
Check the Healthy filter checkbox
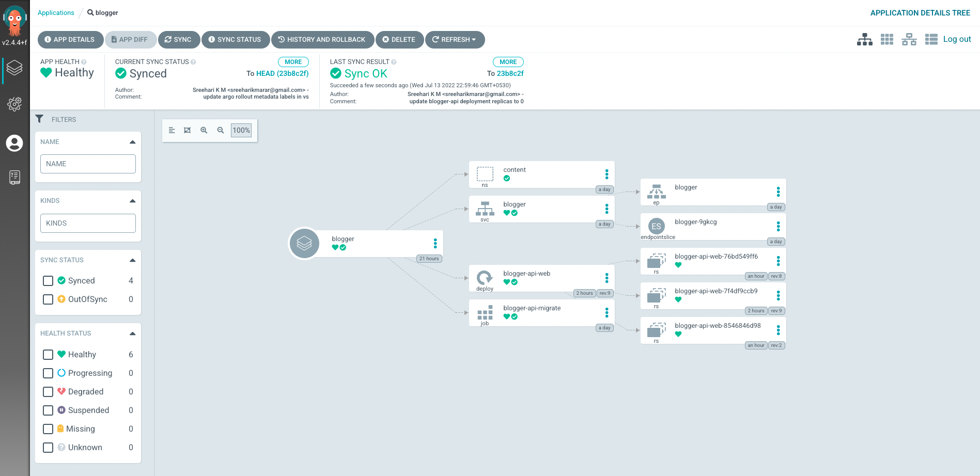point(48,355)
